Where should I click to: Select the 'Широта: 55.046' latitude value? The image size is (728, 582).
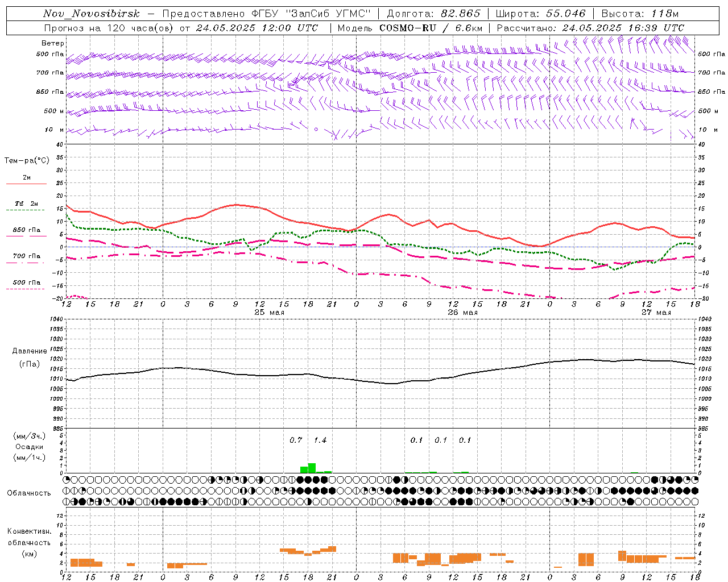pyautogui.click(x=540, y=14)
